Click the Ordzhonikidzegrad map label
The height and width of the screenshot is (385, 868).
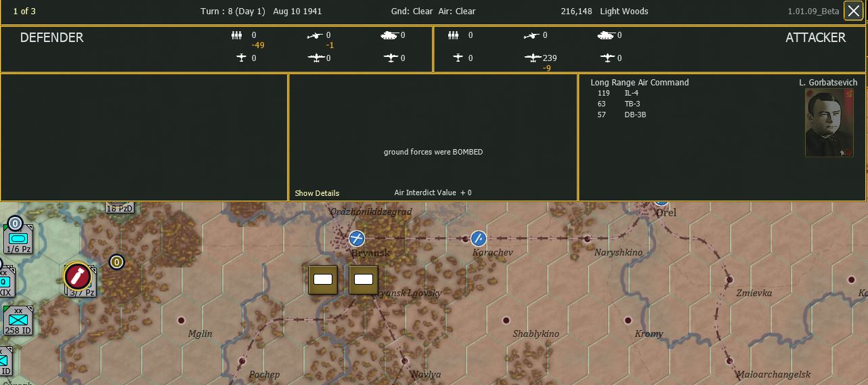[370, 212]
